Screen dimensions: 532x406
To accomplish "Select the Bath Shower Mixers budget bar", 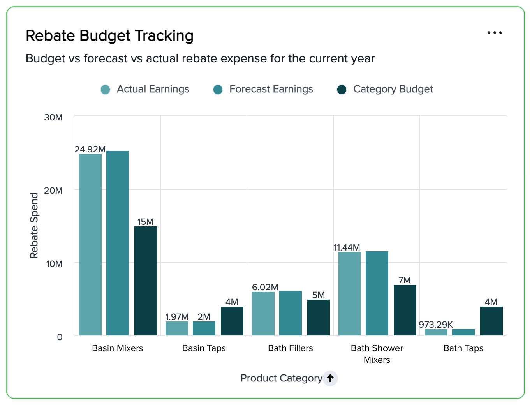I will [x=405, y=310].
